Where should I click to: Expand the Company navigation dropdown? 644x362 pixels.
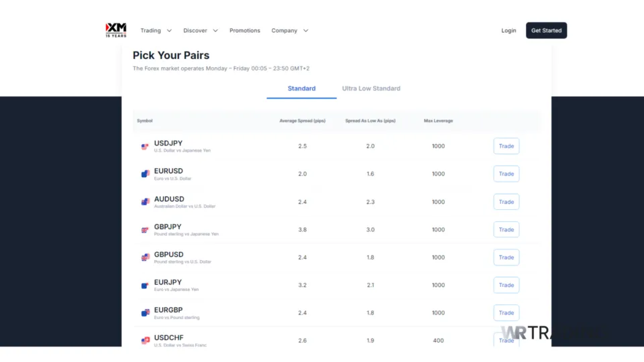[289, 31]
